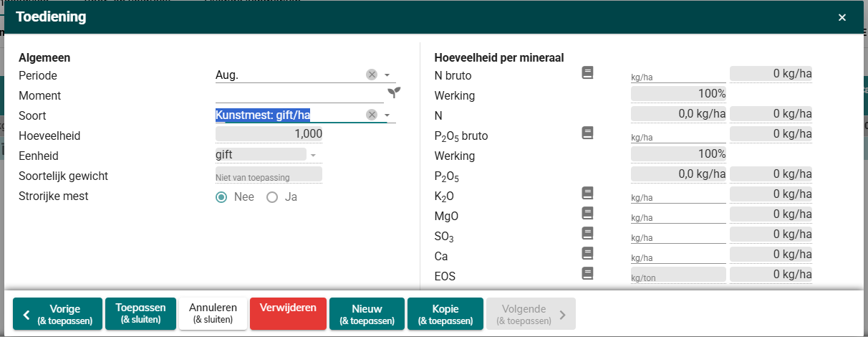The width and height of the screenshot is (868, 337).
Task: Click the Strorijke mest label
Action: click(54, 196)
